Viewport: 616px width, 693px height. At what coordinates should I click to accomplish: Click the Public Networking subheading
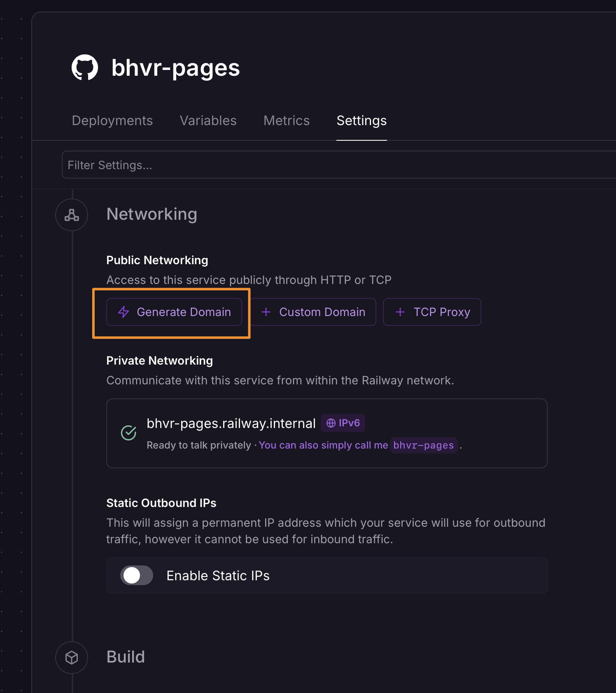tap(157, 260)
